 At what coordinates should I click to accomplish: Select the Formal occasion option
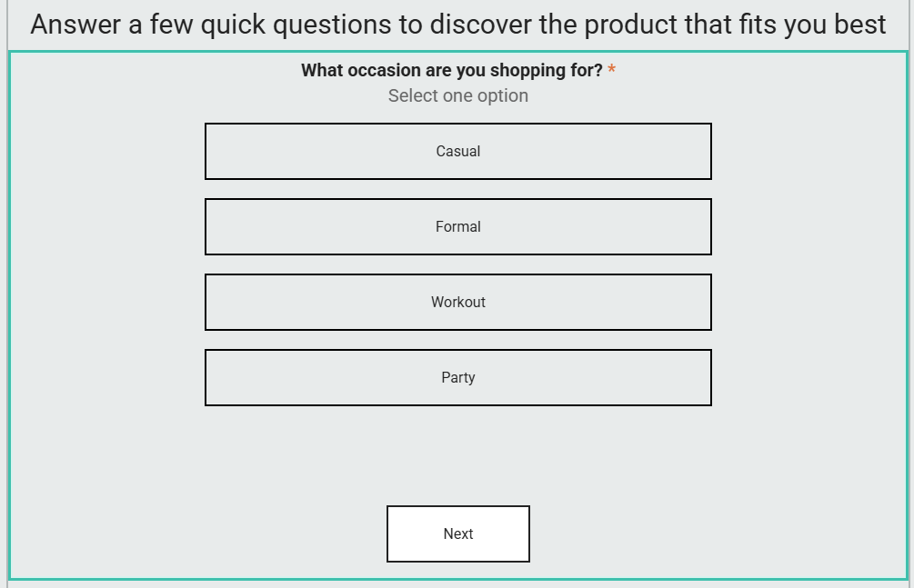[x=457, y=227]
